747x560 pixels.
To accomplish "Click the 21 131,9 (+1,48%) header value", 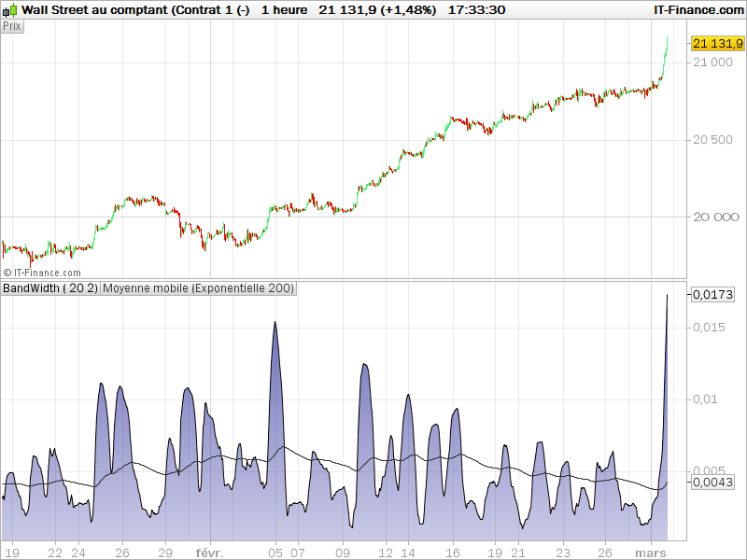I will [377, 9].
